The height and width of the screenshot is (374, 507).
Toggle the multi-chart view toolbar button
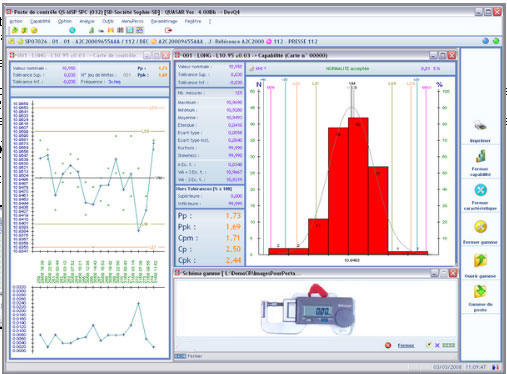coord(139,30)
